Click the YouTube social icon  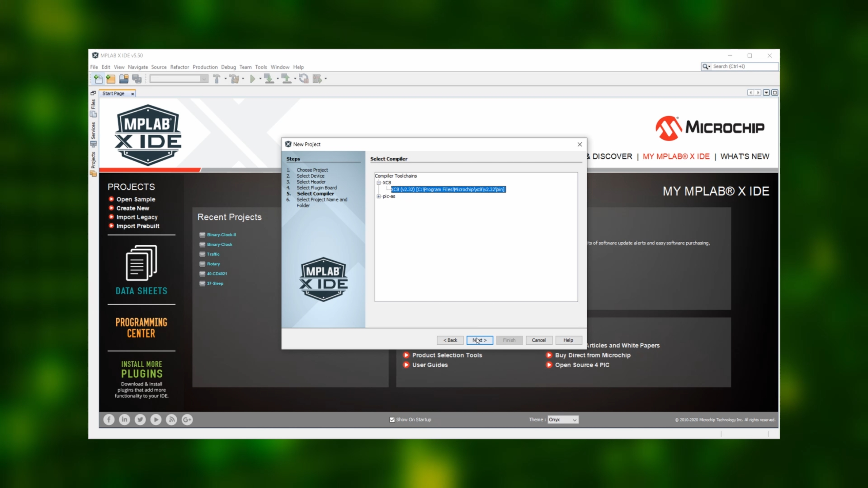pyautogui.click(x=156, y=420)
